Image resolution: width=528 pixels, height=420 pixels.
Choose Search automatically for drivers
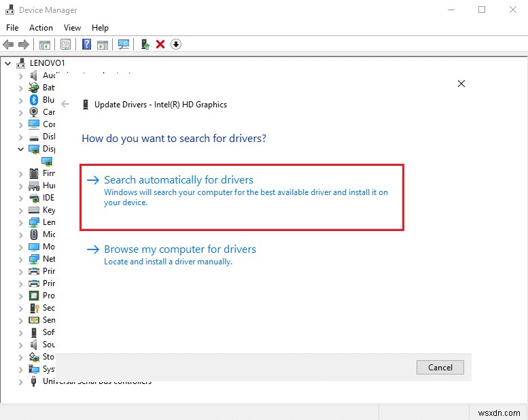click(x=242, y=197)
